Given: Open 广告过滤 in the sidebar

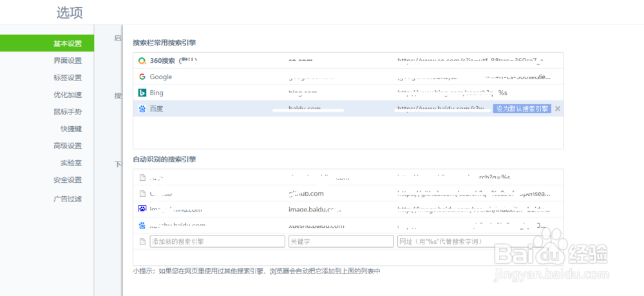Looking at the screenshot, I should (x=68, y=199).
